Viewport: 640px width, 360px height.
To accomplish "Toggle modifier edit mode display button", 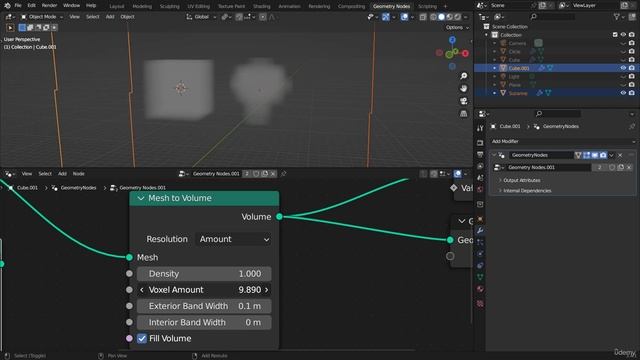I will pyautogui.click(x=587, y=155).
